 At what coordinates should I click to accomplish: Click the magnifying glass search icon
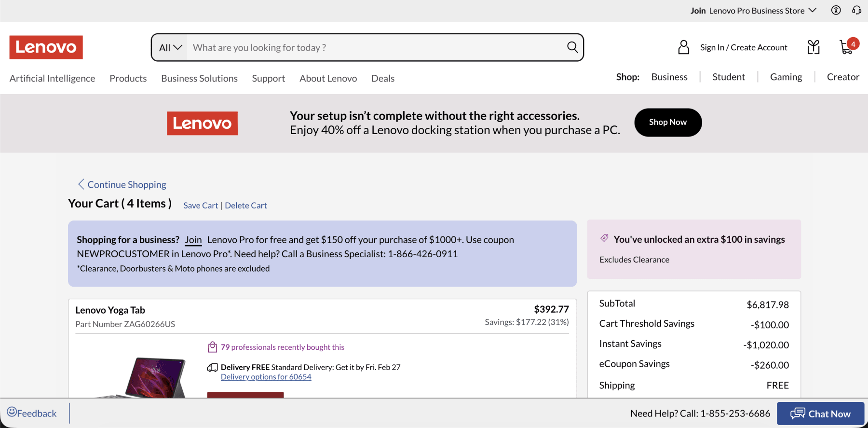(572, 47)
